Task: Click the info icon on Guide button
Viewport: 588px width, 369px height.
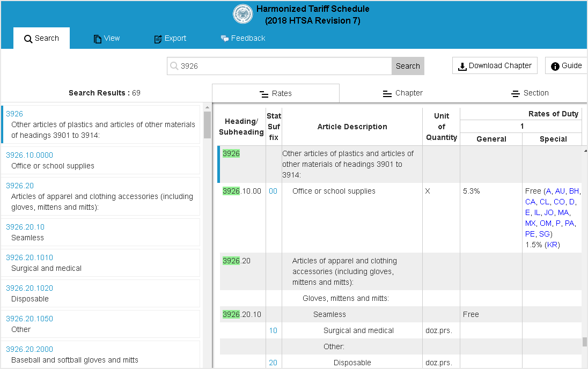Action: pyautogui.click(x=555, y=66)
